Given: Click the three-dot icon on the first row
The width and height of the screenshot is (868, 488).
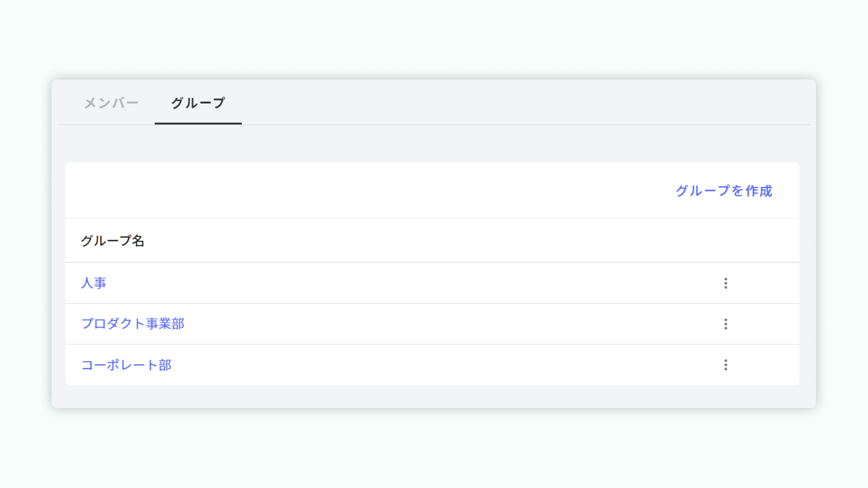Looking at the screenshot, I should (726, 283).
